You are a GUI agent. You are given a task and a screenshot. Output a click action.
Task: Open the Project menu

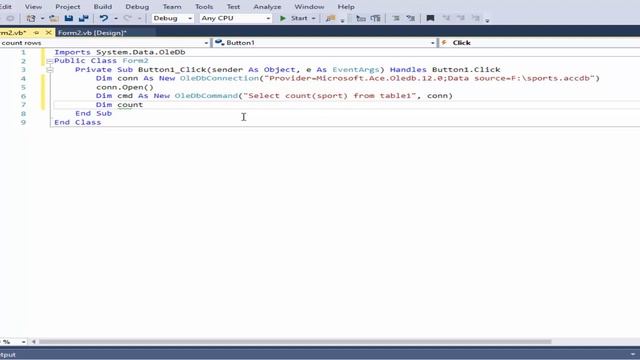tap(68, 7)
